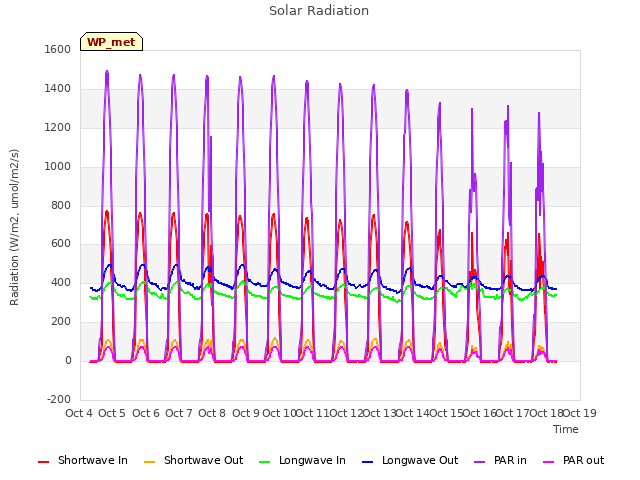
Task: Click the orange Shortwave Out legend swatch
Action: (x=149, y=462)
